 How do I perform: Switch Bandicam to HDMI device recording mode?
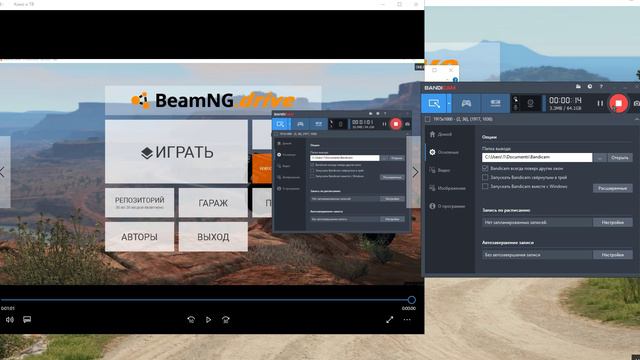[495, 104]
